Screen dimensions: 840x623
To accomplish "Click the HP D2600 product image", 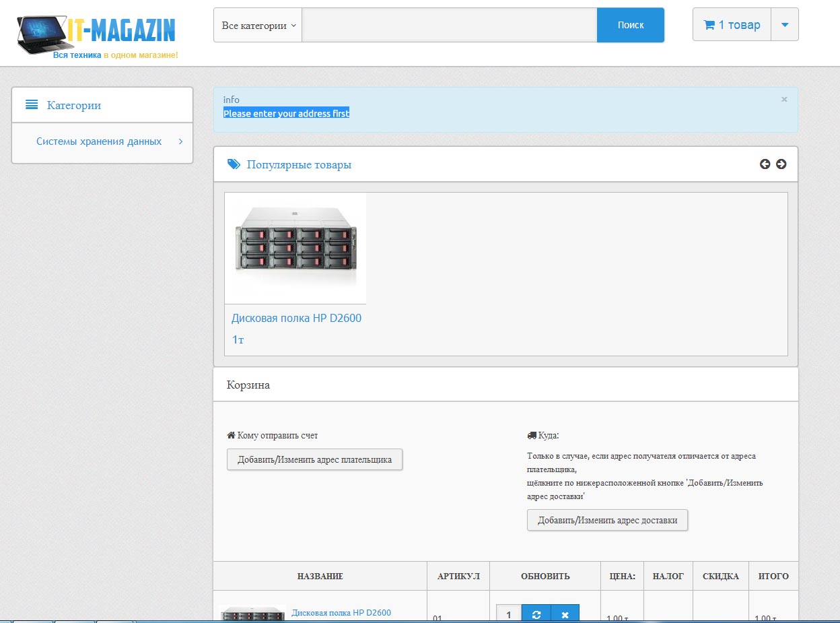I will (295, 248).
